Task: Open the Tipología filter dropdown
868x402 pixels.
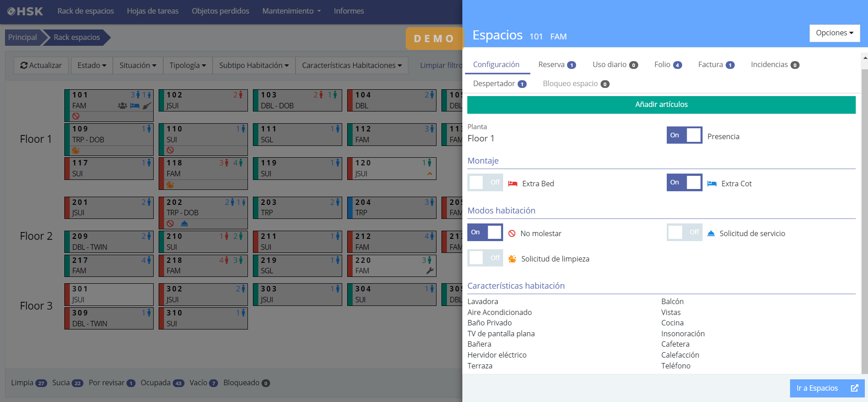Action: (187, 66)
